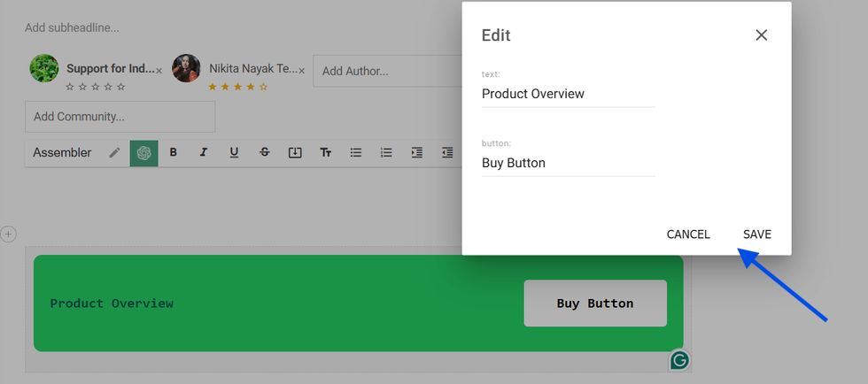Toggle italic formatting in toolbar
Image resolution: width=868 pixels, height=384 pixels.
(x=204, y=153)
